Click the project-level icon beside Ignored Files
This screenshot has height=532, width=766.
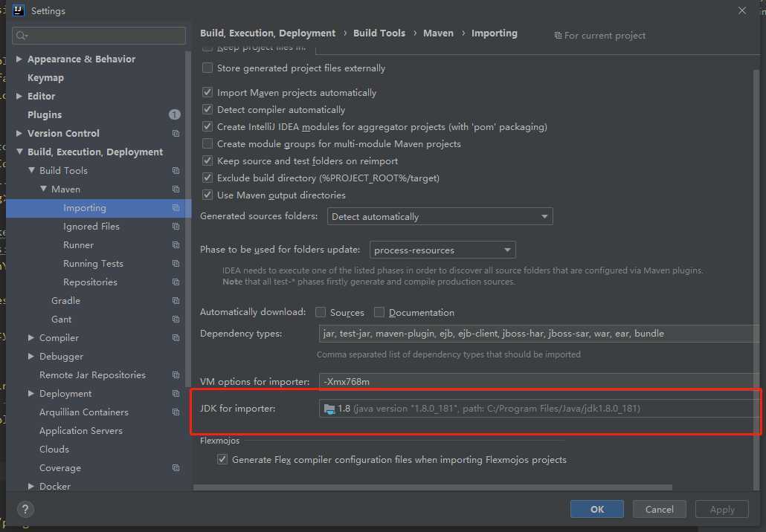[x=176, y=226]
